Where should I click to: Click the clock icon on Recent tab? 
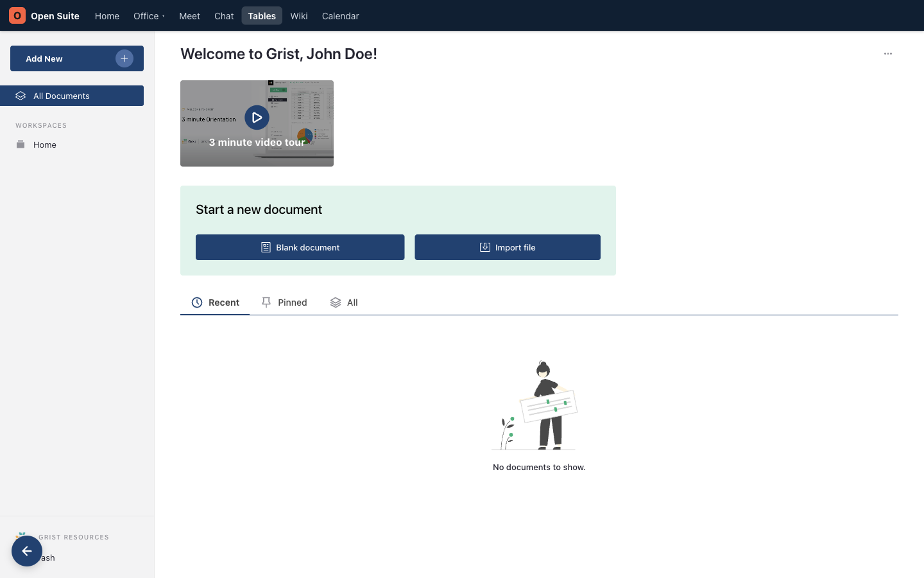click(x=197, y=302)
